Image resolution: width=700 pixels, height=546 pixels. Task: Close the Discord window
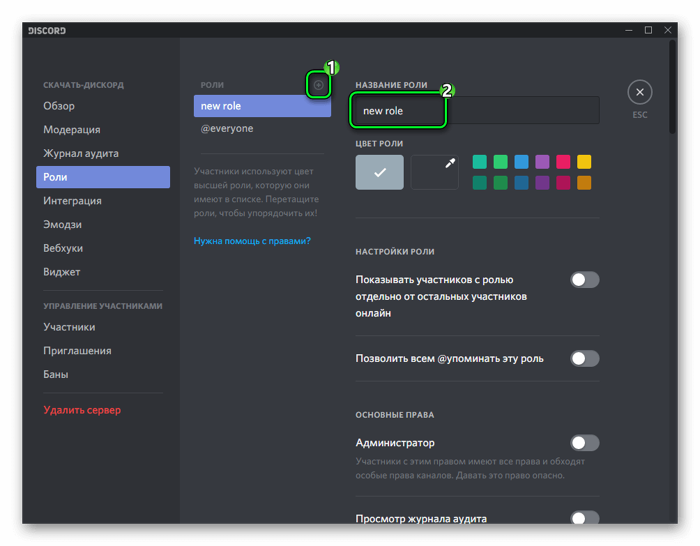pos(668,30)
